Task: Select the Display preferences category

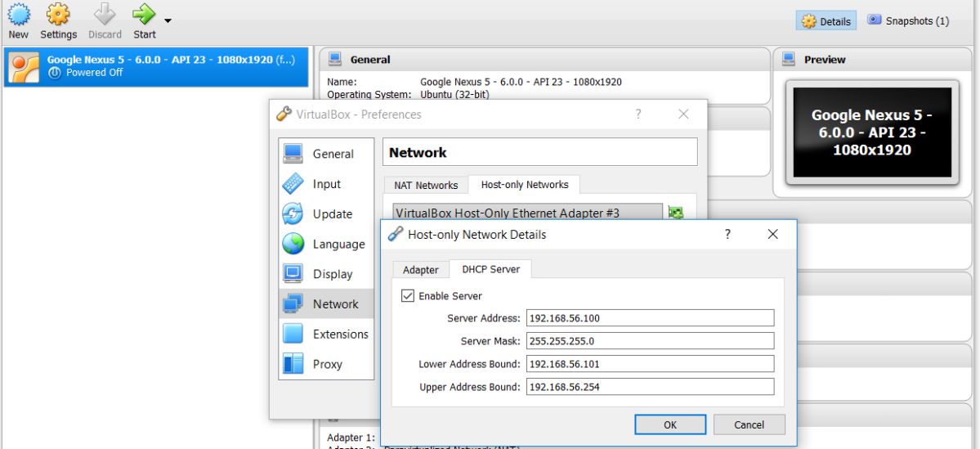Action: 326,274
